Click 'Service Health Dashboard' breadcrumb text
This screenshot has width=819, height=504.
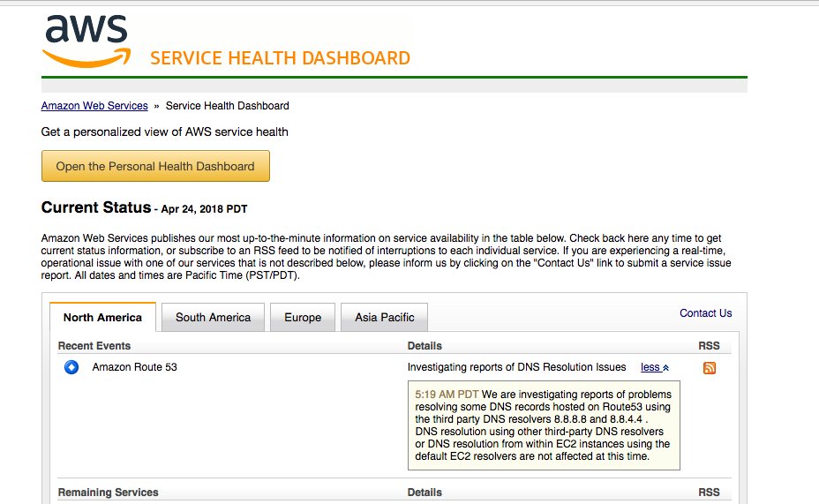pos(227,106)
